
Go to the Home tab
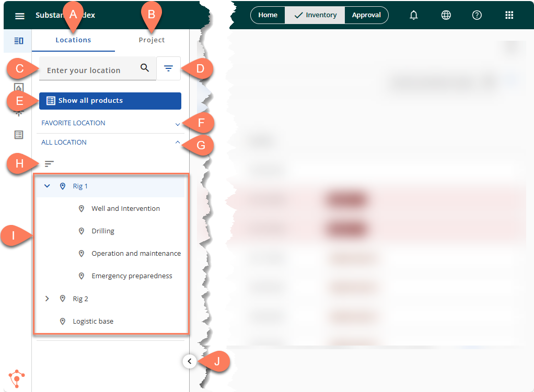coord(268,15)
